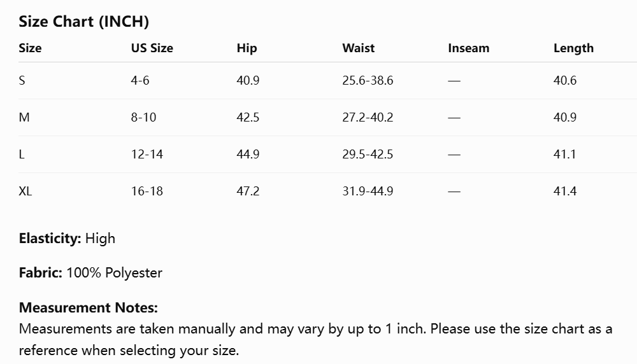Click the Measurement Notes heading
This screenshot has height=364, width=637.
88,307
